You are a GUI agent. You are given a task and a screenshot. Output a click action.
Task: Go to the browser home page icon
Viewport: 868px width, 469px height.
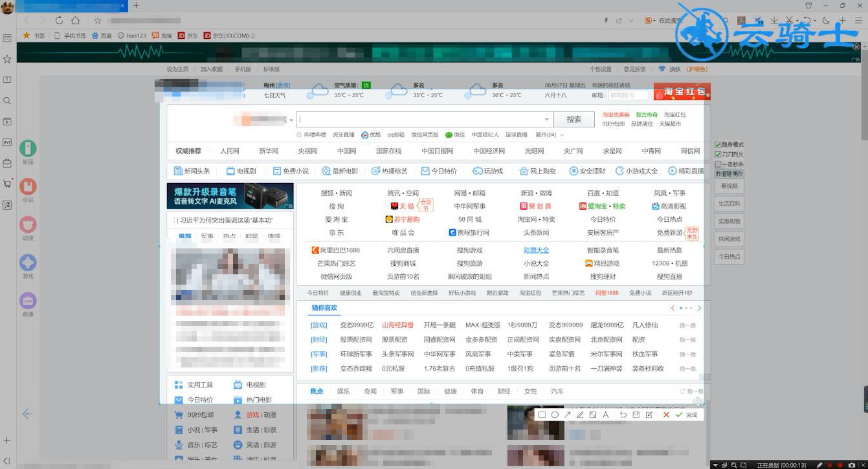click(x=76, y=21)
